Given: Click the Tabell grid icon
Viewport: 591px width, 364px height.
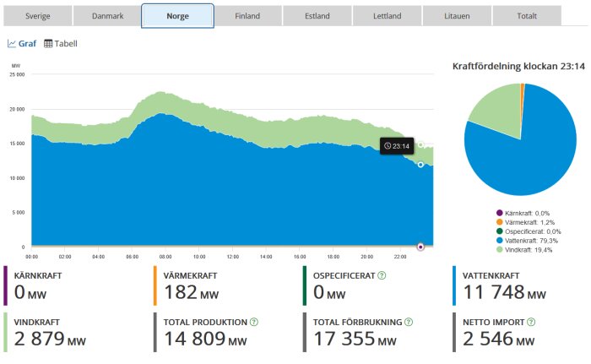Looking at the screenshot, I should coord(48,44).
